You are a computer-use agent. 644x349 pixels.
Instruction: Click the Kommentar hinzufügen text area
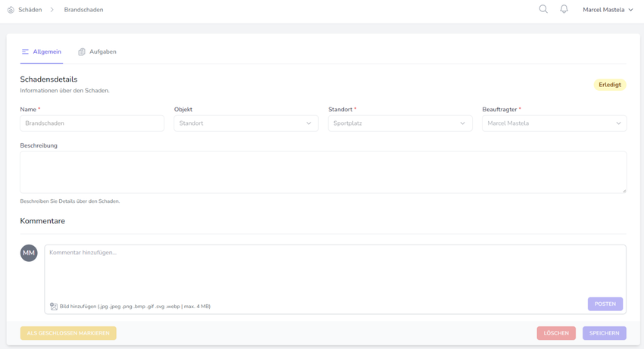[x=333, y=269]
